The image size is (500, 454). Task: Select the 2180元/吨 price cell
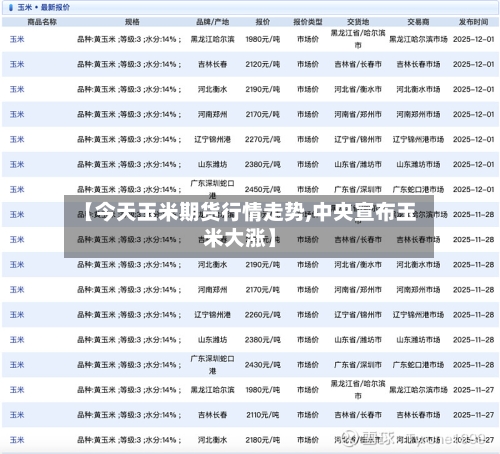(x=262, y=440)
